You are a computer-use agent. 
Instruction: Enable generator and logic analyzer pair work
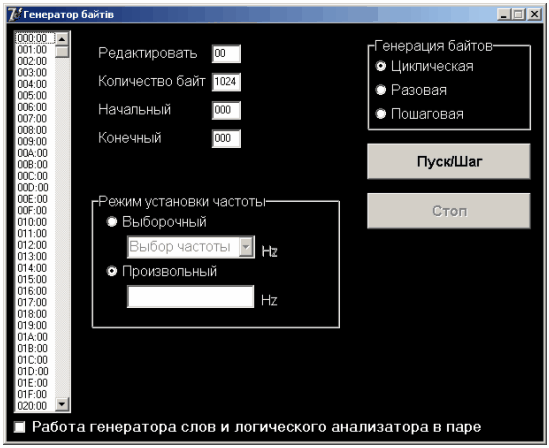[20, 427]
